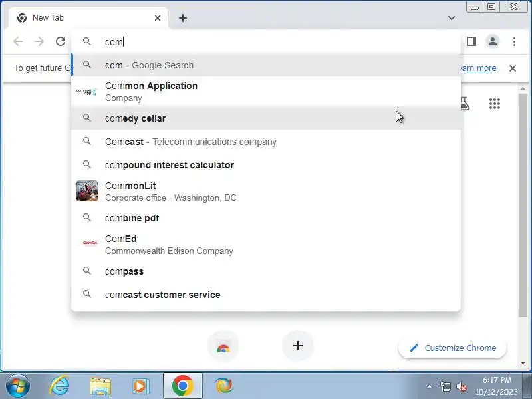This screenshot has height=399, width=532.
Task: Click the Chrome taskbar icon
Action: pos(182,386)
